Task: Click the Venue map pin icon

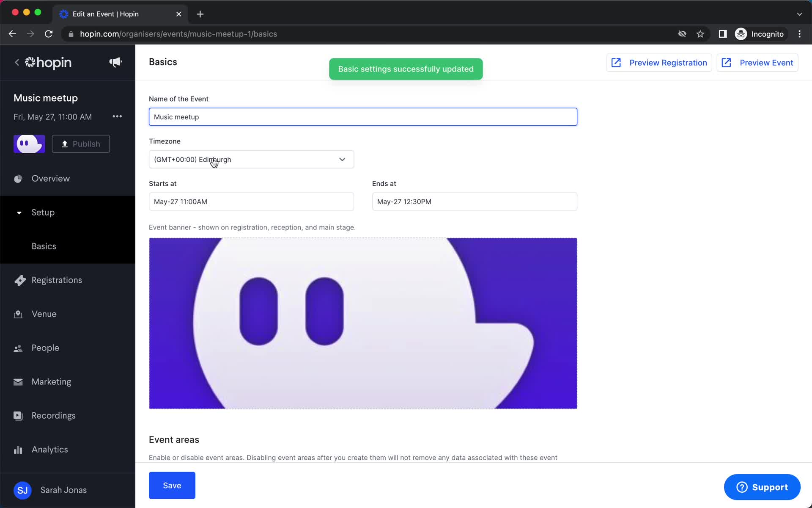Action: [x=18, y=314]
